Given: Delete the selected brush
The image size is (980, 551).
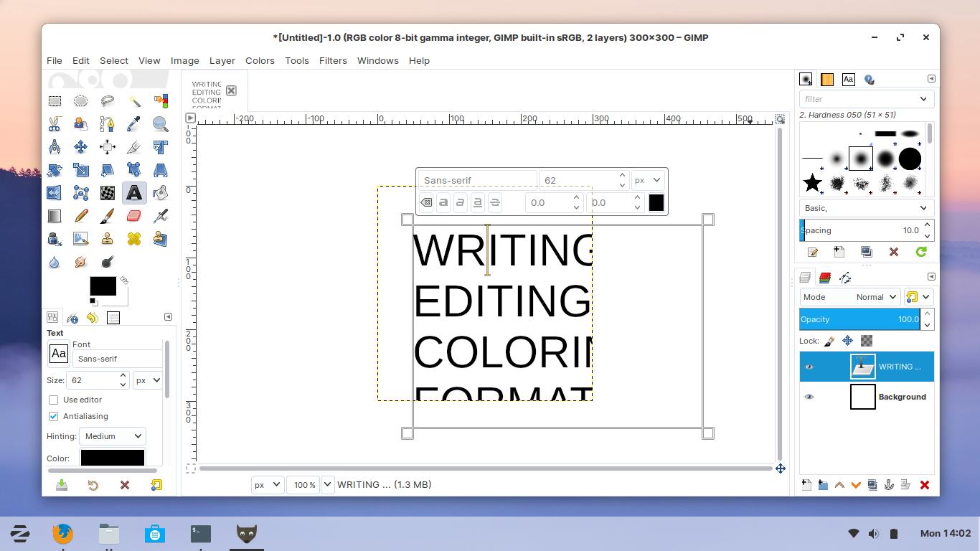Looking at the screenshot, I should click(893, 252).
